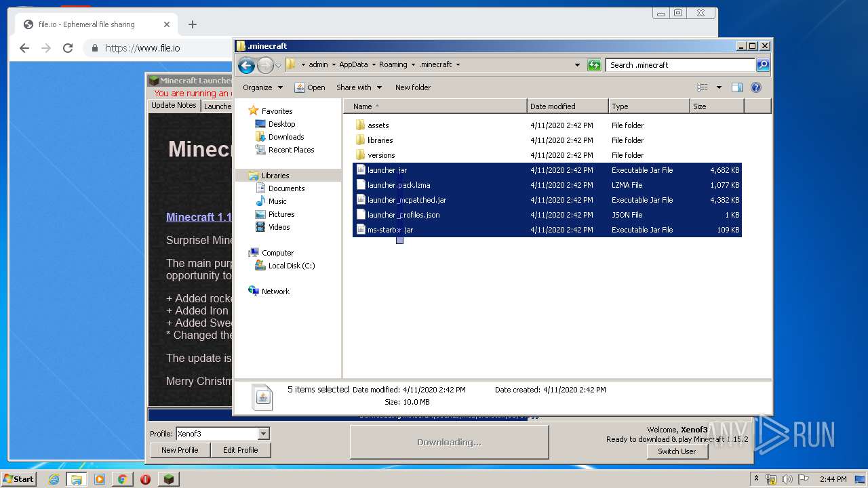Open the recent locations dropdown beside Forward
The height and width of the screenshot is (488, 868).
click(278, 66)
